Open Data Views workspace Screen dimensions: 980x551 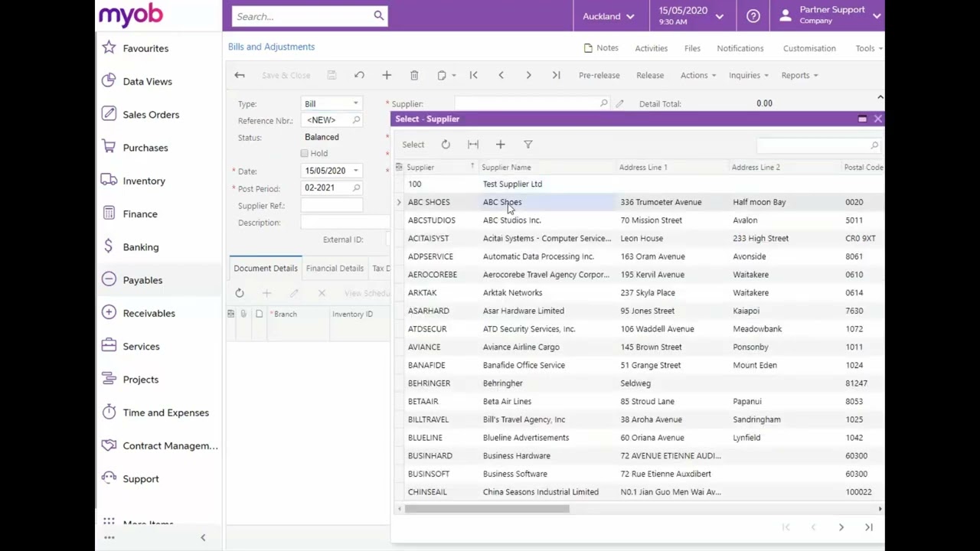147,81
